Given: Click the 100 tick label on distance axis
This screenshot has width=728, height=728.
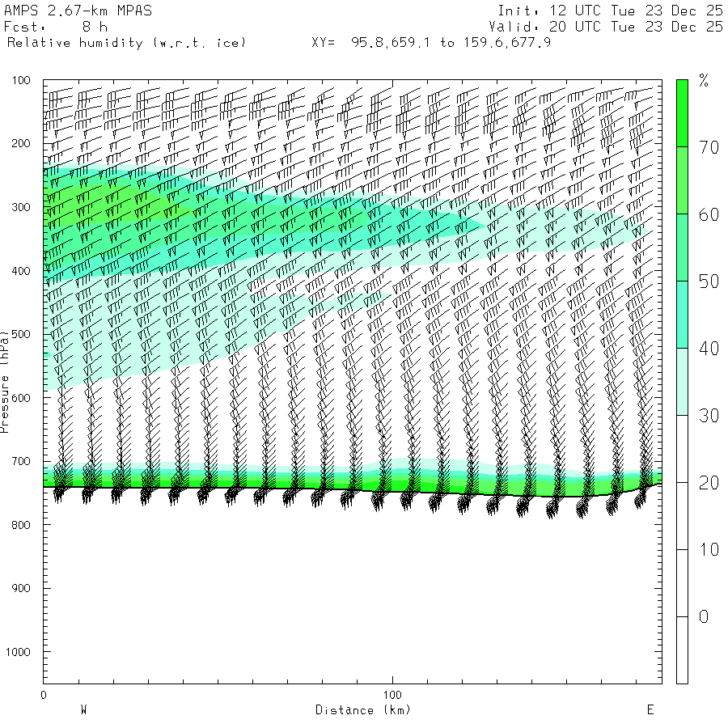Looking at the screenshot, I should click(392, 695).
